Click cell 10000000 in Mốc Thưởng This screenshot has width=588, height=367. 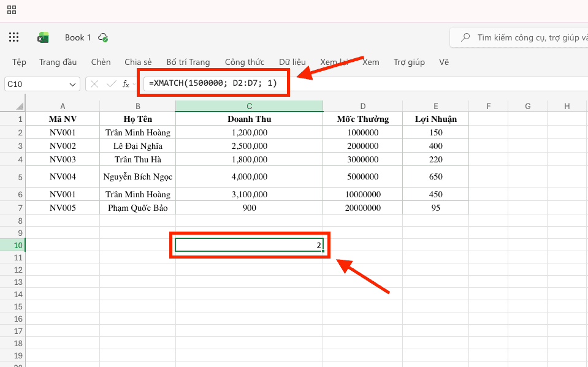tap(362, 194)
